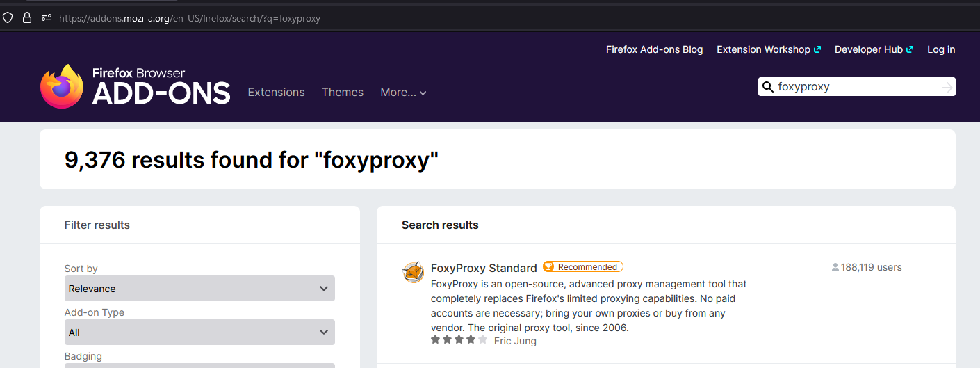Click the foxyproxy search field
The height and width of the screenshot is (368, 980).
pyautogui.click(x=856, y=87)
